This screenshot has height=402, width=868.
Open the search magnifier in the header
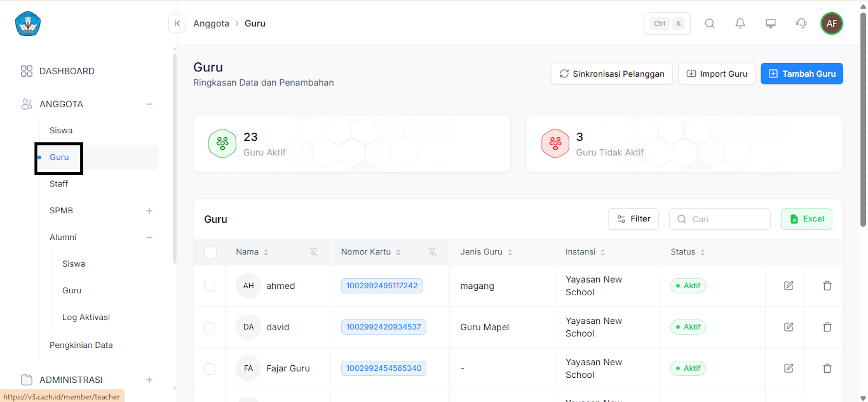coord(710,24)
